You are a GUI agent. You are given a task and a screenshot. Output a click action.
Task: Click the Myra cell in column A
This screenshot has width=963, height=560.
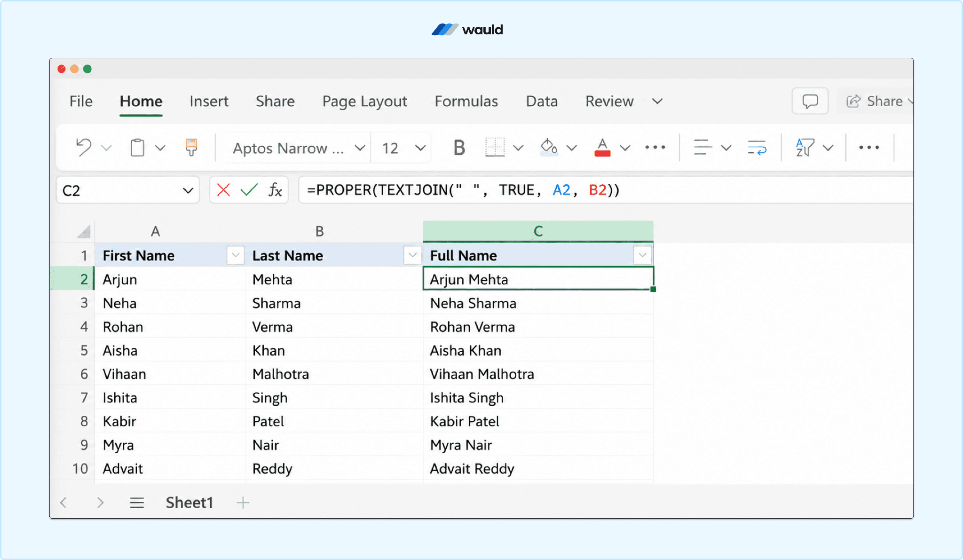pyautogui.click(x=170, y=444)
